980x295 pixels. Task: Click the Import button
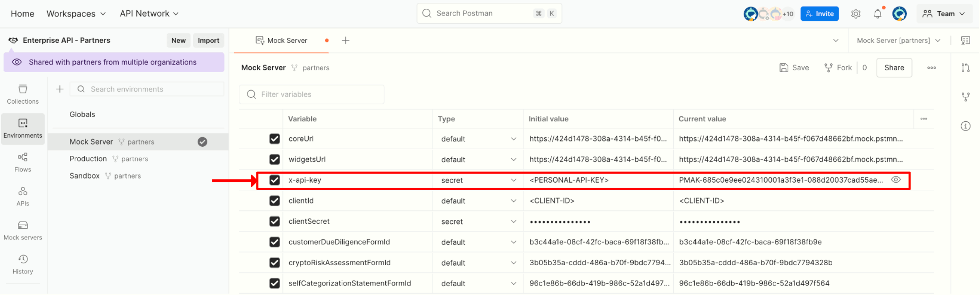point(209,40)
